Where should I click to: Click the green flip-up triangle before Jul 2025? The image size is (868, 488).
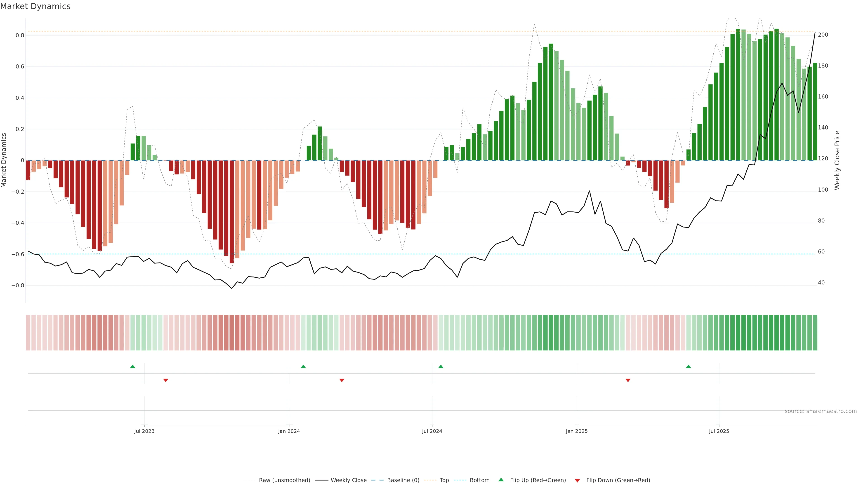688,366
